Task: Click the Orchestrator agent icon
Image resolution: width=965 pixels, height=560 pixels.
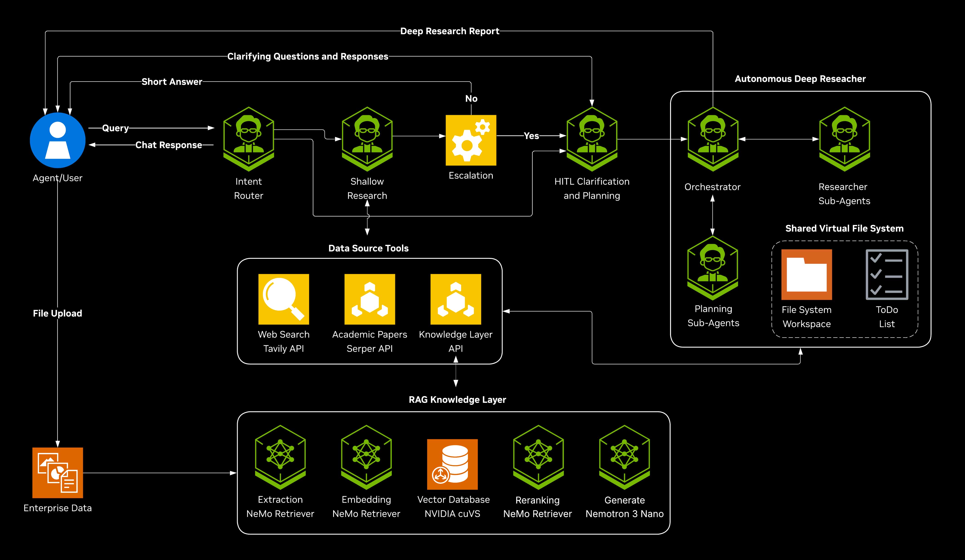Action: [x=713, y=139]
